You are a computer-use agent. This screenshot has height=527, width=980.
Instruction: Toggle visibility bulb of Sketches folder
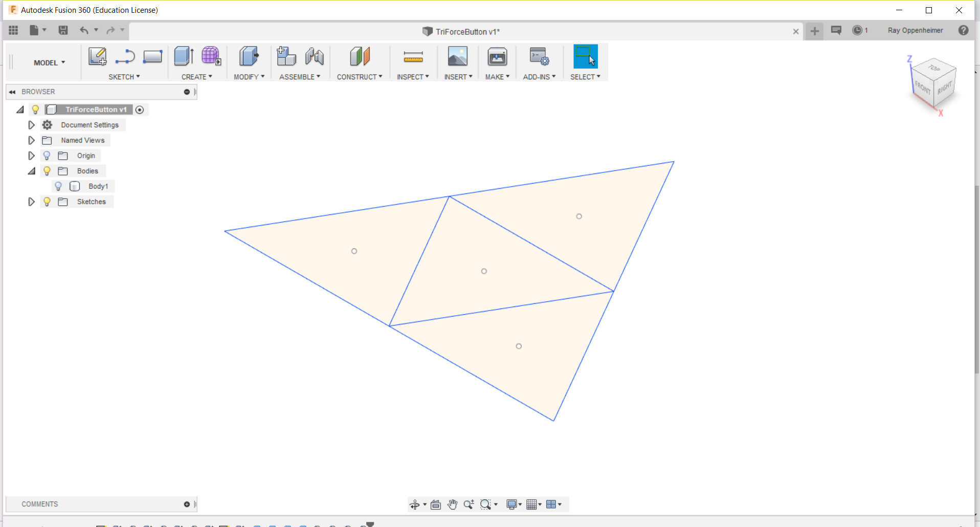click(47, 202)
